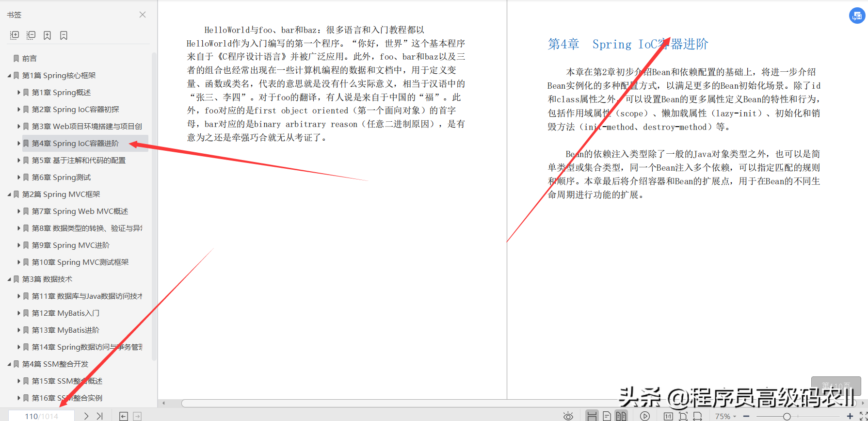
Task: Switch to two-page view icon
Action: [621, 416]
